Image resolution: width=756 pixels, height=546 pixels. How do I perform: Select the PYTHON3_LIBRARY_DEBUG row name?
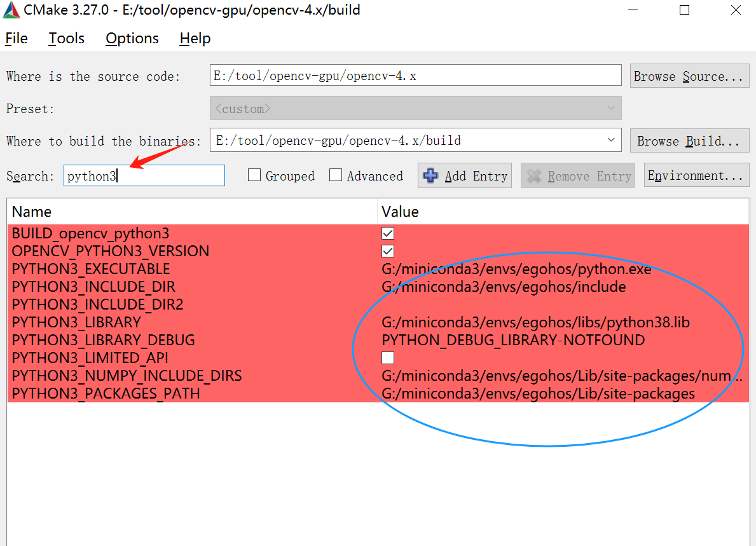point(103,340)
